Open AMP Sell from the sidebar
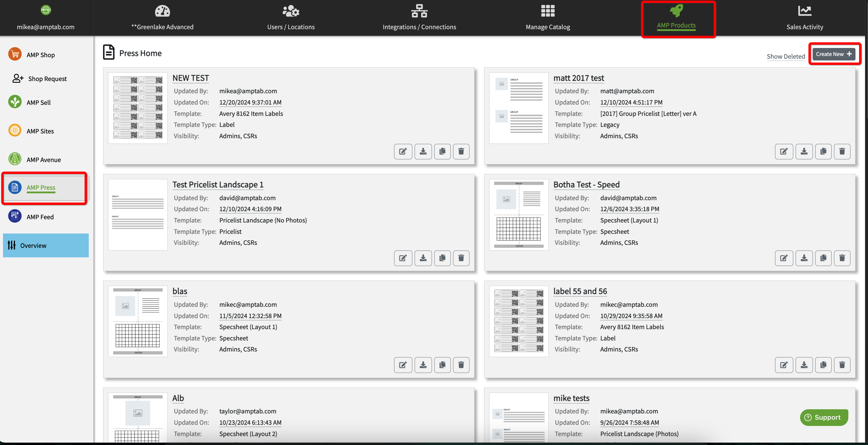The height and width of the screenshot is (445, 868). point(38,102)
